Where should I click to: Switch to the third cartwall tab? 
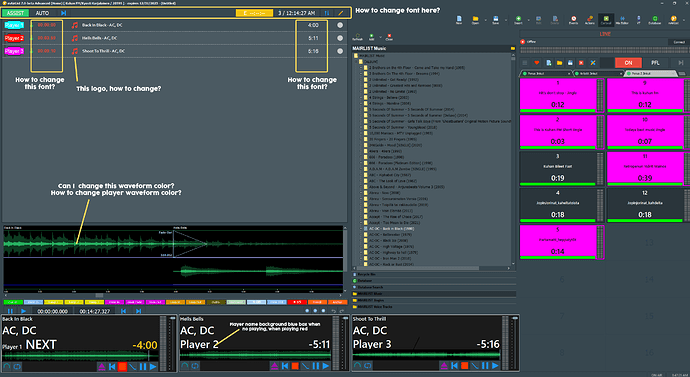650,73
